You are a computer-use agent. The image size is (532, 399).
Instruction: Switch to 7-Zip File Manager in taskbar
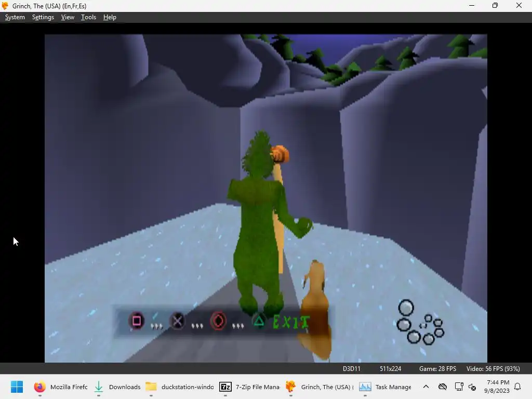click(x=249, y=387)
